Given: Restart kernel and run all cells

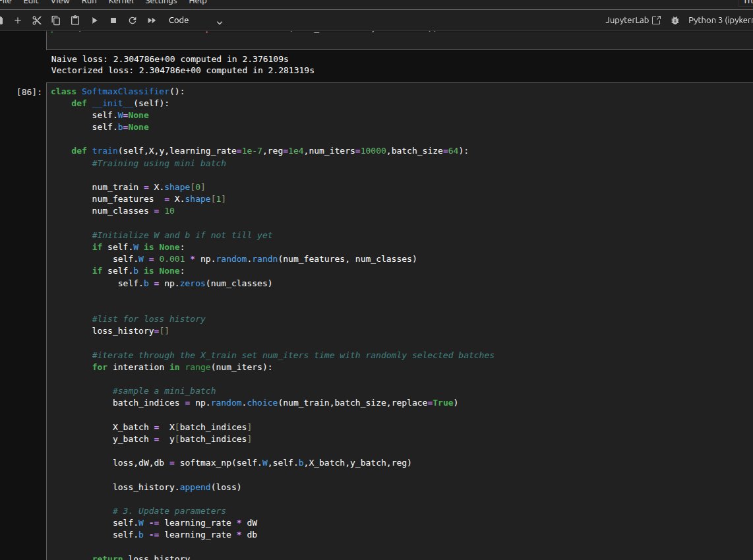Looking at the screenshot, I should pyautogui.click(x=152, y=20).
